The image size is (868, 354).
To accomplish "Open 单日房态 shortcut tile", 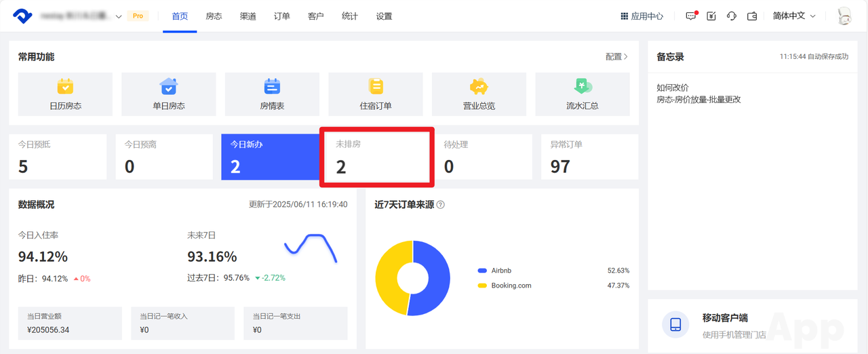I will click(x=169, y=94).
